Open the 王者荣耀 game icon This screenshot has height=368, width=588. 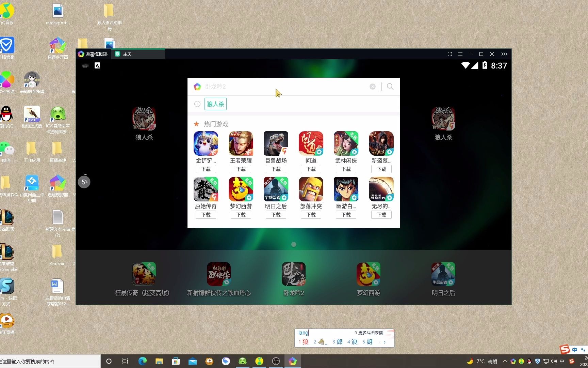pyautogui.click(x=241, y=143)
